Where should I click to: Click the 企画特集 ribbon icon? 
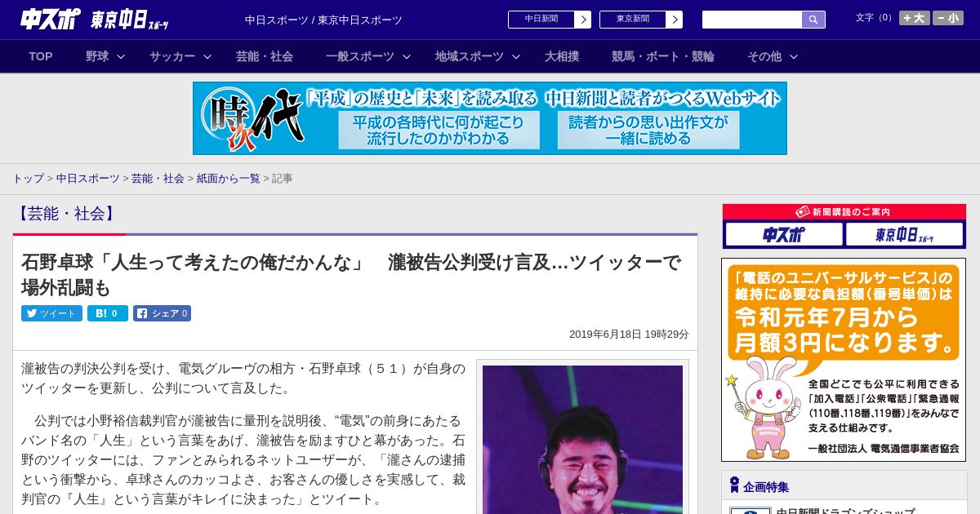734,485
